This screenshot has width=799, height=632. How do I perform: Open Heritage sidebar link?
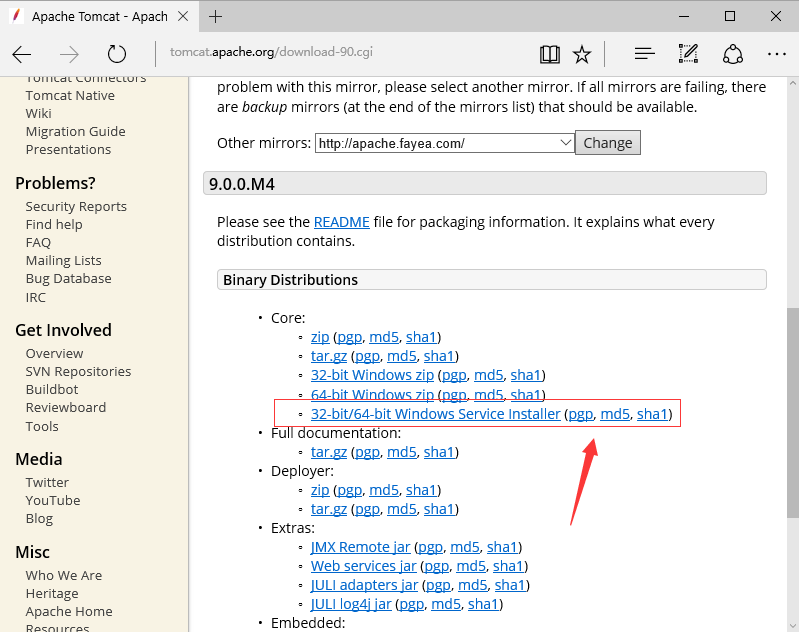pos(52,594)
